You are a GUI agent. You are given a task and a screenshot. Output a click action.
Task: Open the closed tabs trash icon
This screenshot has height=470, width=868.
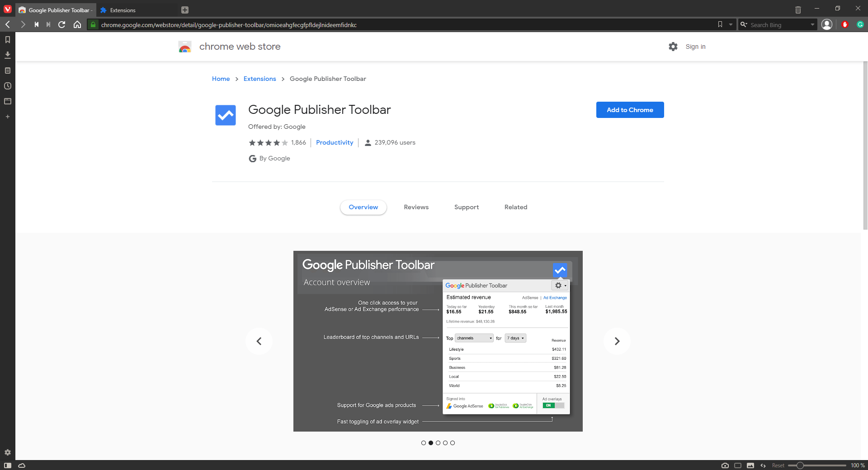tap(797, 9)
